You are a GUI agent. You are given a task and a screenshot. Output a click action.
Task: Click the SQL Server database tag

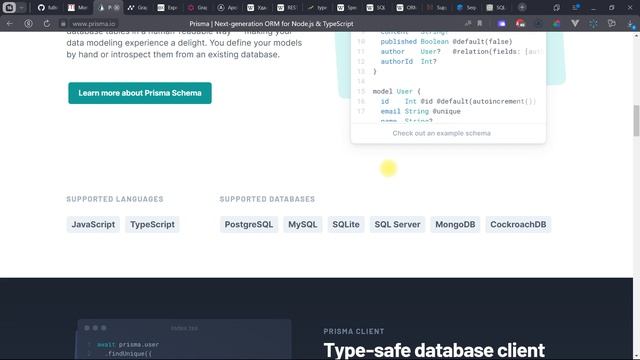click(397, 224)
